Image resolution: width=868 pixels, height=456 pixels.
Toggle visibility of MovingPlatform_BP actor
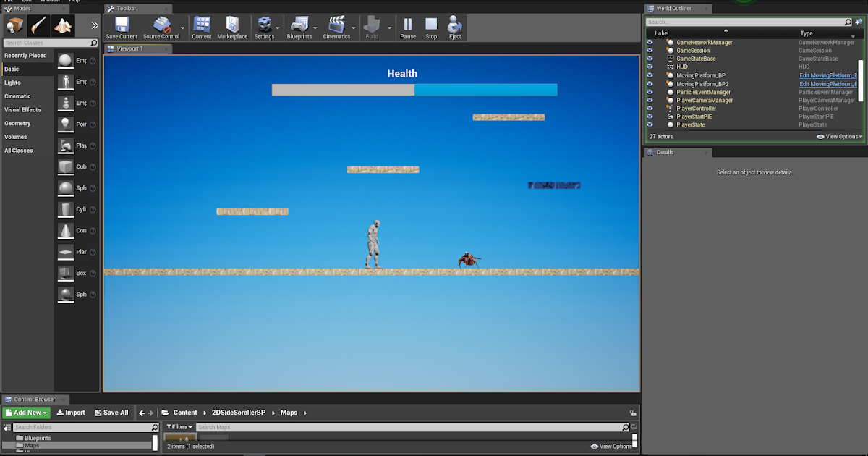coord(649,75)
